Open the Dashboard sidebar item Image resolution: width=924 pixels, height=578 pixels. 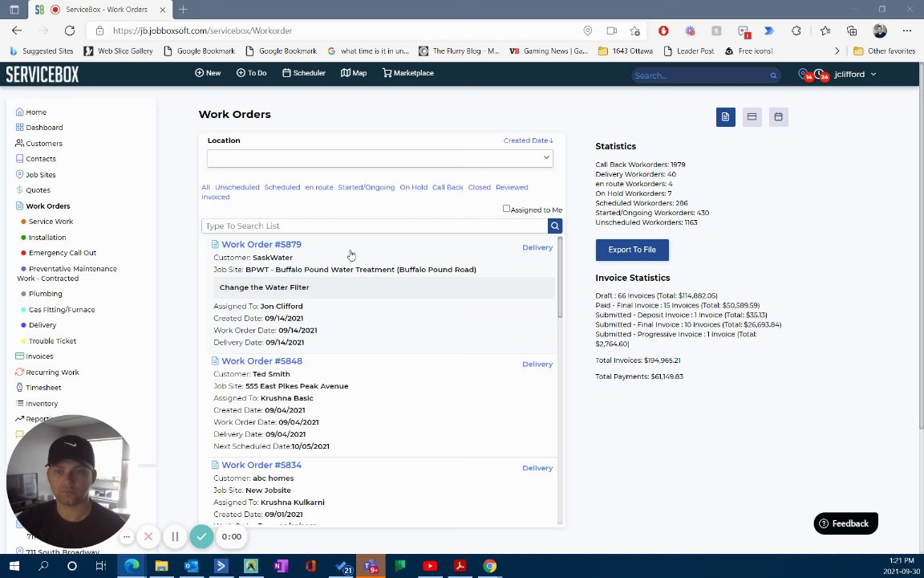click(x=38, y=128)
